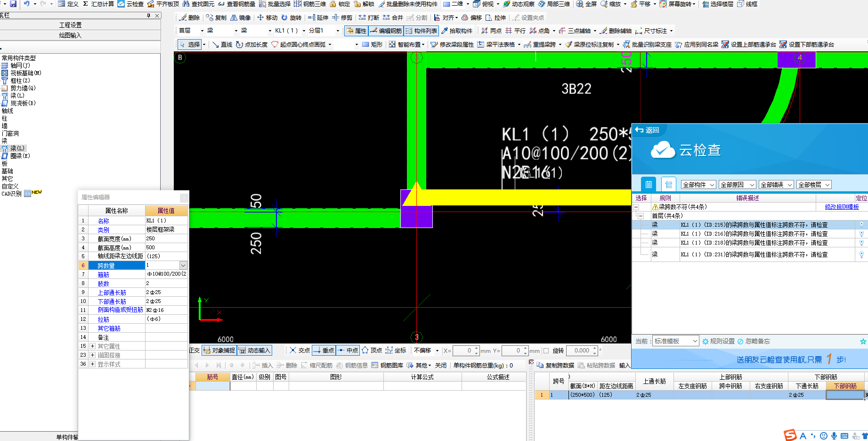The height and width of the screenshot is (441, 868).
Task: Open 汇总计算 (summary calculation)
Action: tap(98, 4)
